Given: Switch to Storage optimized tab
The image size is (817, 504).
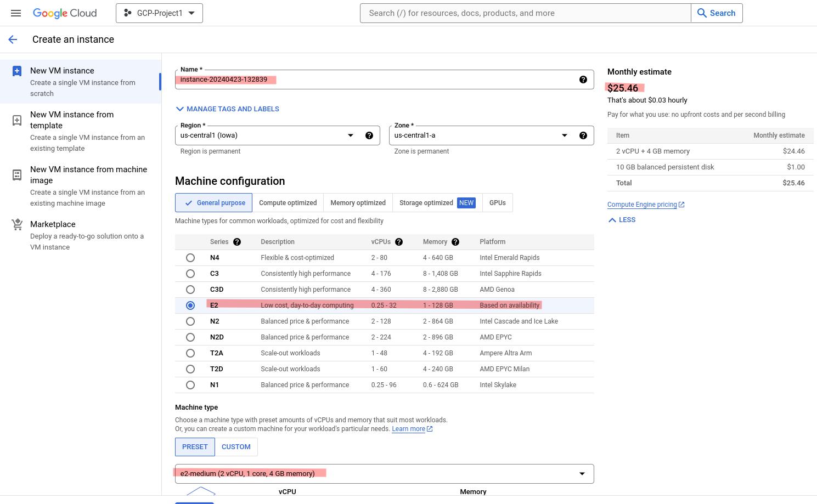Looking at the screenshot, I should [437, 203].
